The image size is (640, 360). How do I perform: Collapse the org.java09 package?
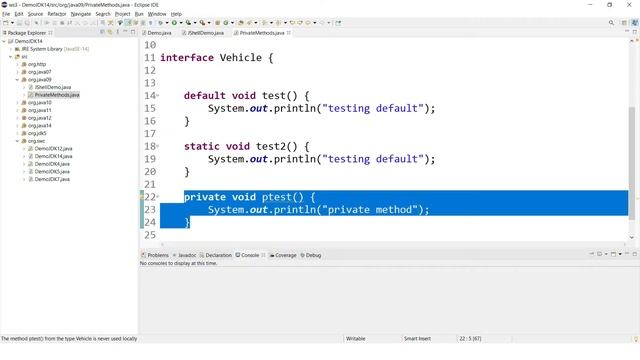pos(18,80)
